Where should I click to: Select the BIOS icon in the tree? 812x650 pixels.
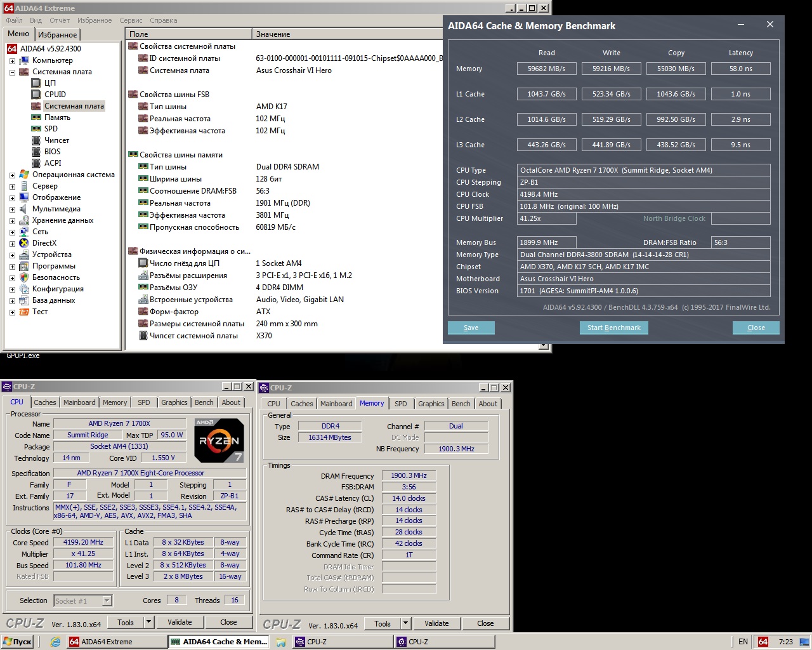pyautogui.click(x=37, y=152)
